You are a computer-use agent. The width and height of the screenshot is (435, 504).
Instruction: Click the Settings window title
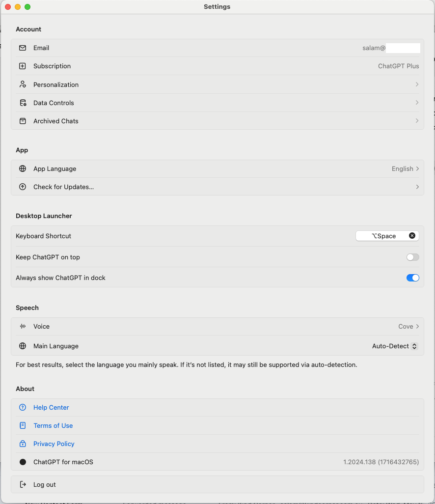coord(217,7)
